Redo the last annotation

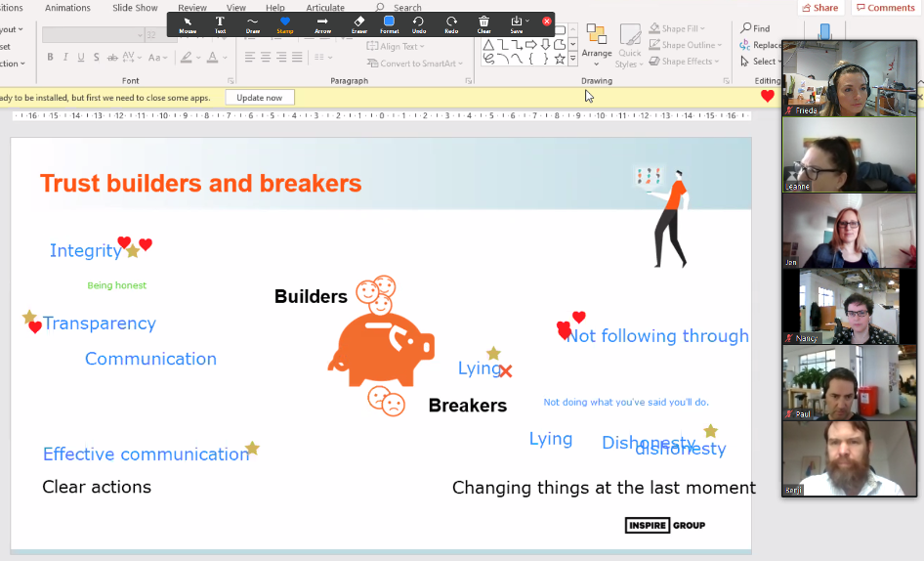451,24
